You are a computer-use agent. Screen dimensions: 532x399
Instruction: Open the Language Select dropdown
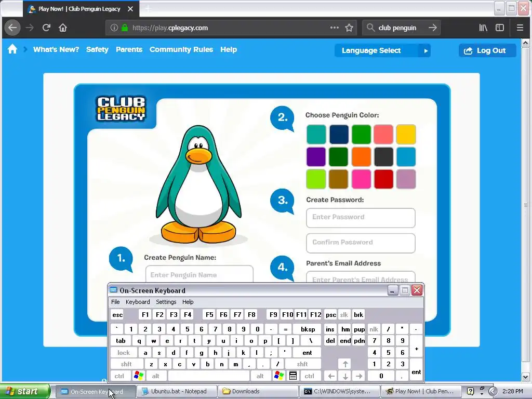[382, 50]
